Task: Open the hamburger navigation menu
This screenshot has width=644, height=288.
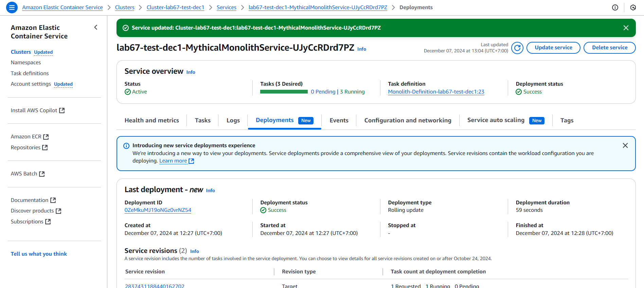Action: click(12, 7)
